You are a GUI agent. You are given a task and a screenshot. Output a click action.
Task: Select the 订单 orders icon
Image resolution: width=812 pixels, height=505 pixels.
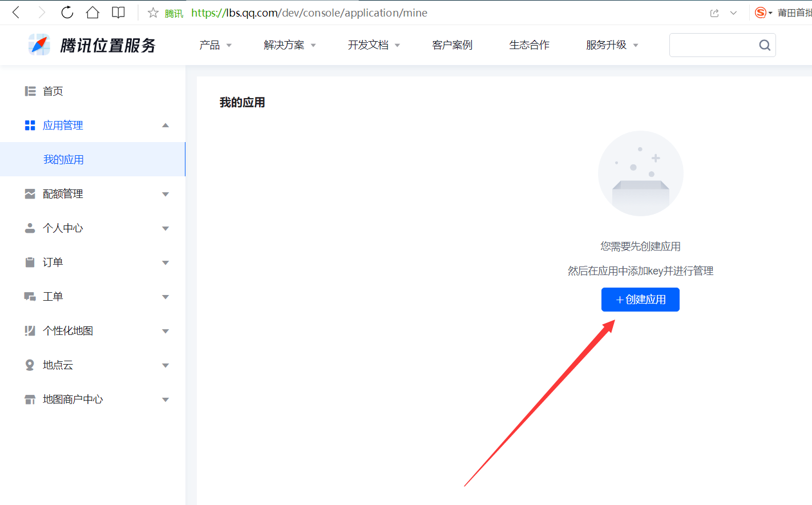30,262
